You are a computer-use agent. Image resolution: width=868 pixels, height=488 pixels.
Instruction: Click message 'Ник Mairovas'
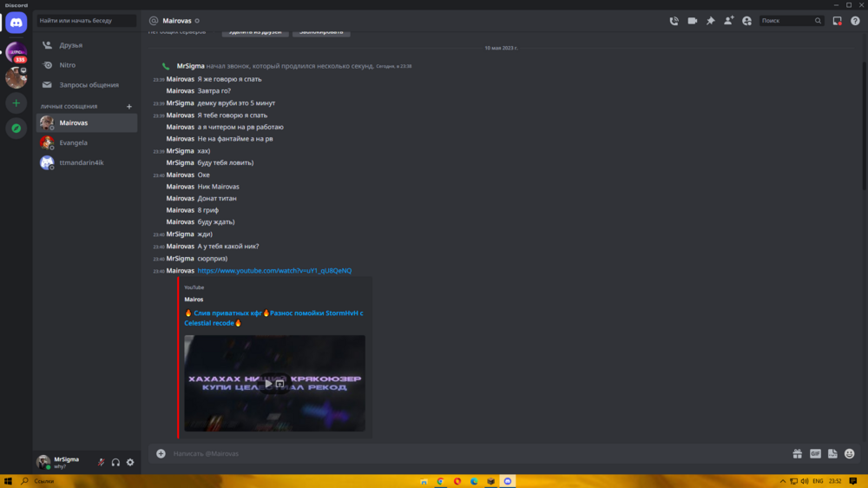coord(218,187)
